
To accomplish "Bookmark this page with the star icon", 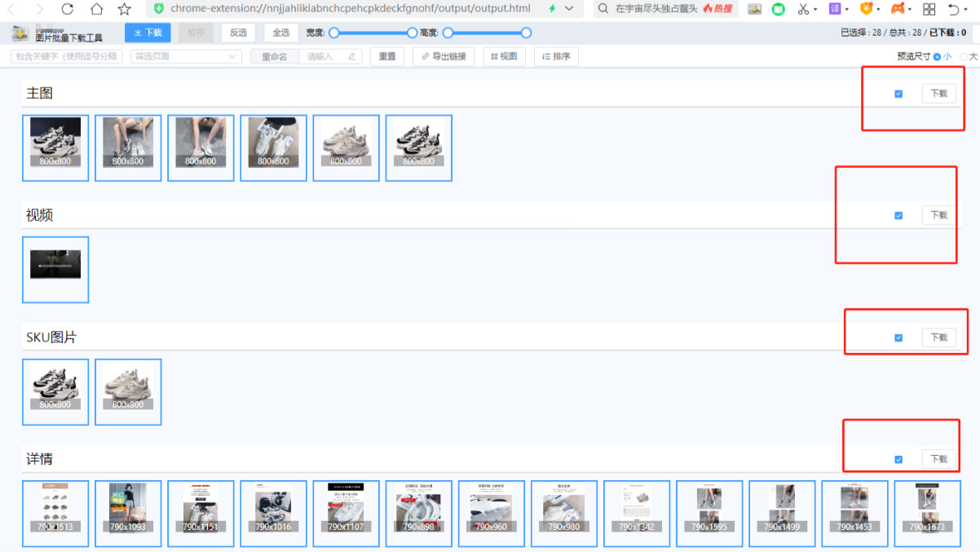I will coord(124,9).
